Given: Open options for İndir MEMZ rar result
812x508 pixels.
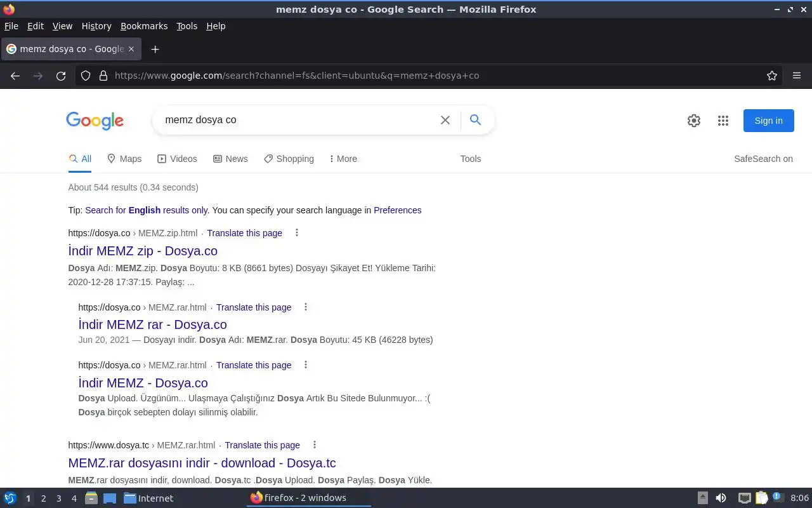Looking at the screenshot, I should point(306,307).
